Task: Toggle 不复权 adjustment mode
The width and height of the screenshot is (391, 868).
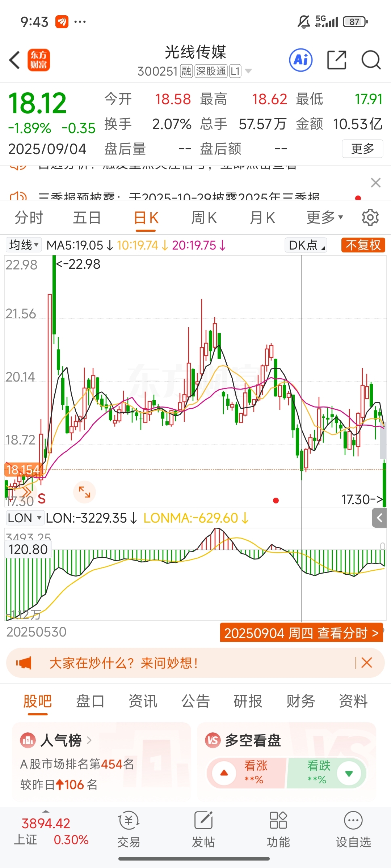Action: (363, 245)
